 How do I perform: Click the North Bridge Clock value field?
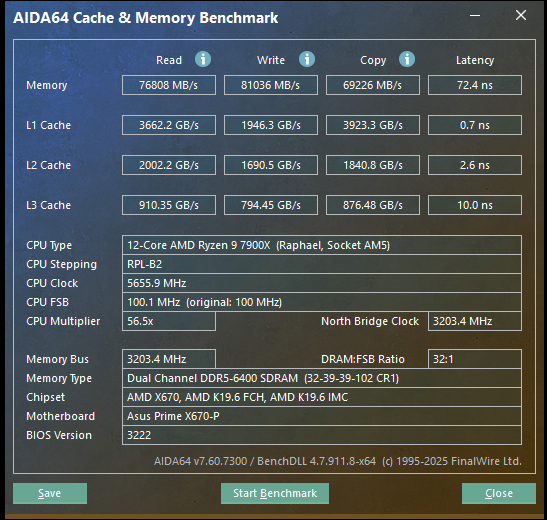[x=475, y=321]
